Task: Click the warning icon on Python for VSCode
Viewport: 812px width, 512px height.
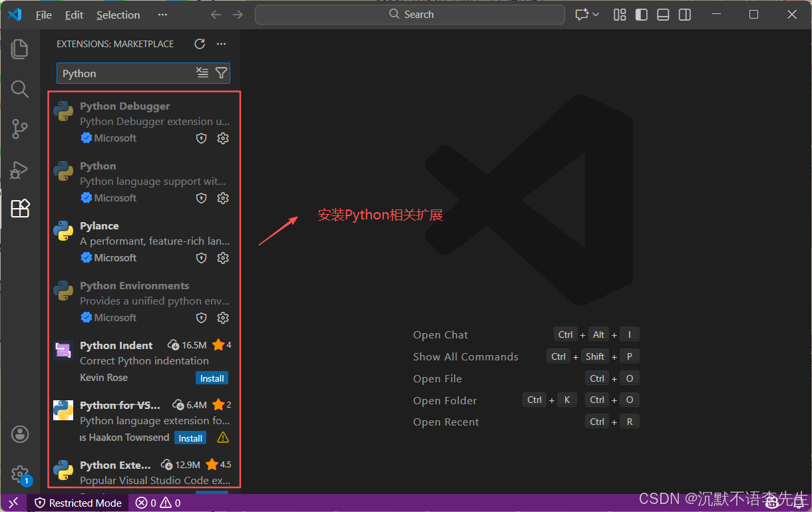Action: click(223, 438)
